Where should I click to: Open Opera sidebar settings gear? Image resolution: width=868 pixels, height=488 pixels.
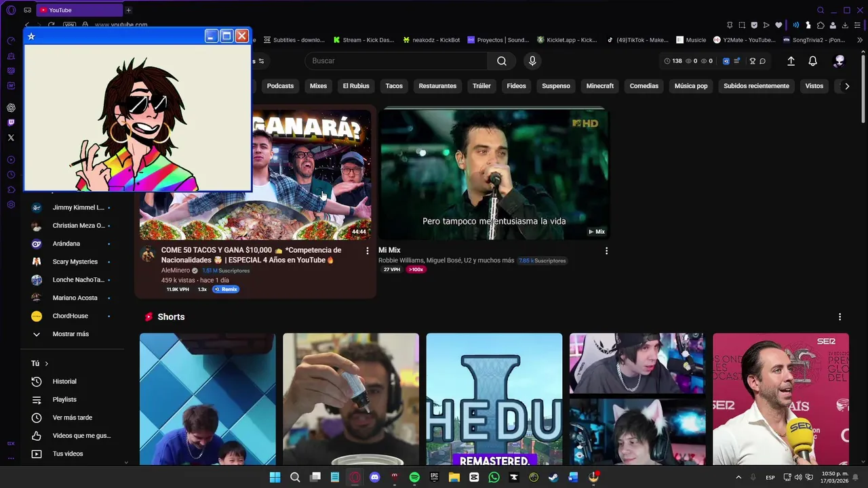11,205
